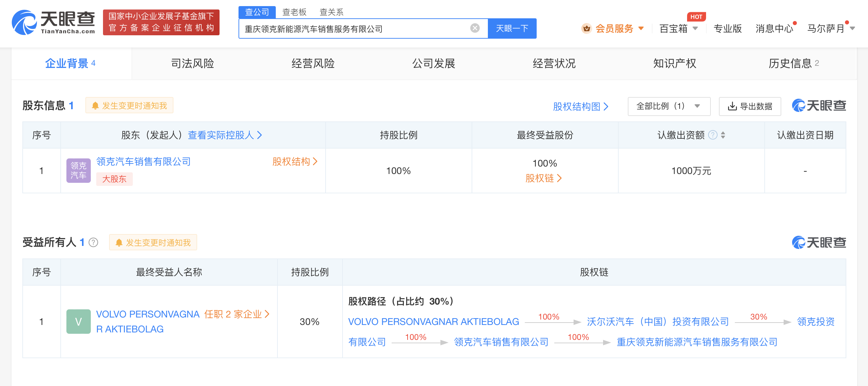
Task: Switch to the 司法风险 tab
Action: click(x=192, y=63)
